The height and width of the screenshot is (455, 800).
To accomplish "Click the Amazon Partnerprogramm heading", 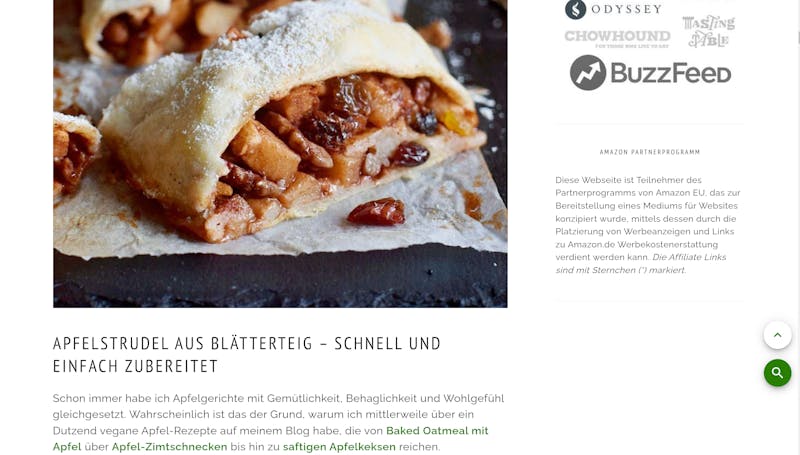I will (x=650, y=152).
